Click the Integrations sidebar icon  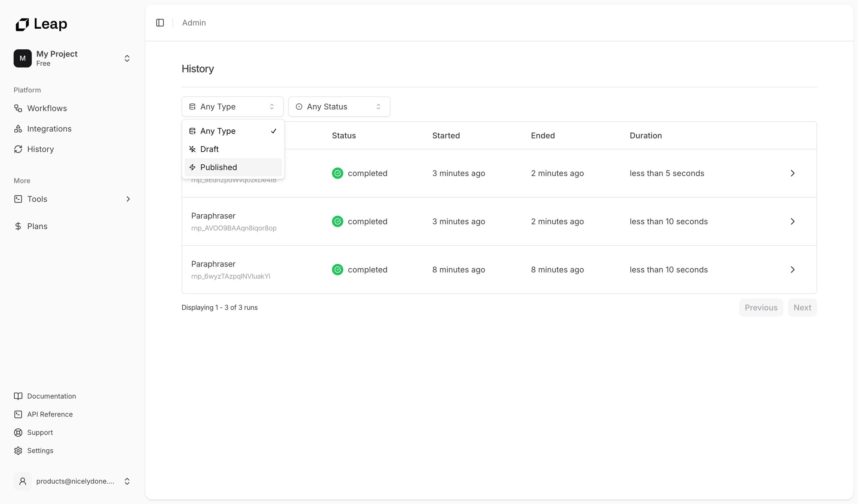[18, 129]
